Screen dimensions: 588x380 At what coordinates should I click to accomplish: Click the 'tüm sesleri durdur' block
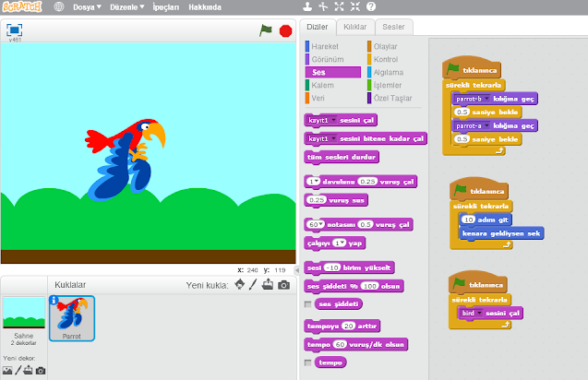[342, 157]
